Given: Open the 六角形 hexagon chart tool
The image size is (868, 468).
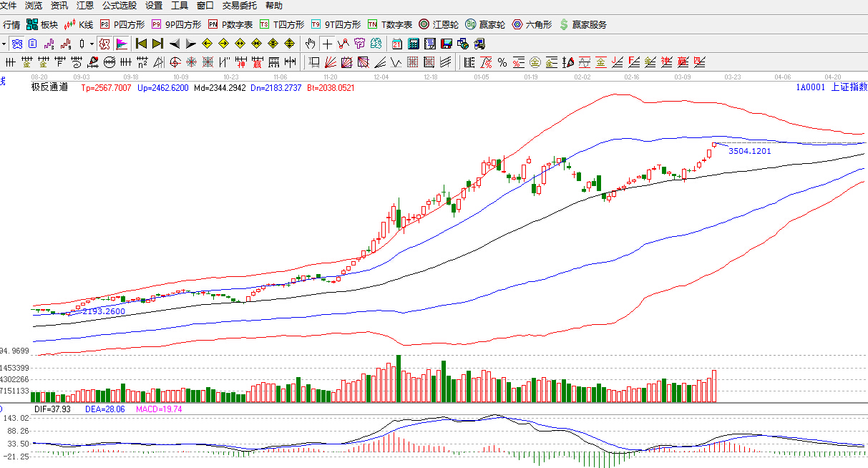Looking at the screenshot, I should tap(532, 24).
